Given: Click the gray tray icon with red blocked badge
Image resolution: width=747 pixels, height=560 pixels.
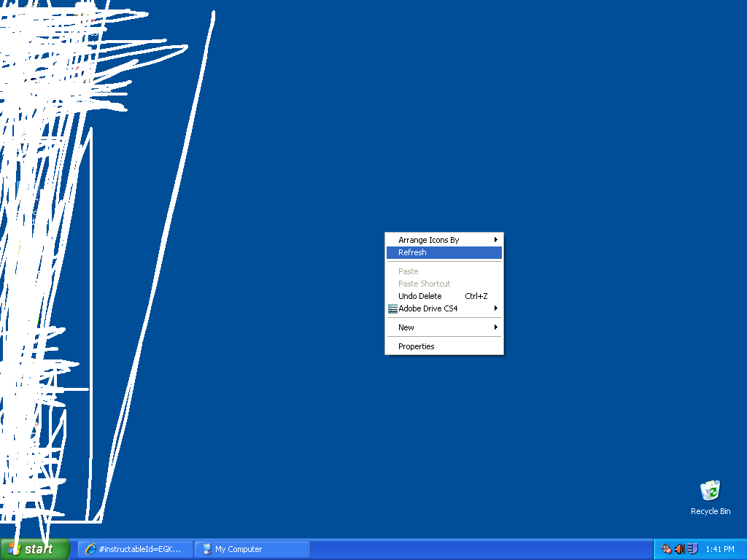Looking at the screenshot, I should click(666, 549).
